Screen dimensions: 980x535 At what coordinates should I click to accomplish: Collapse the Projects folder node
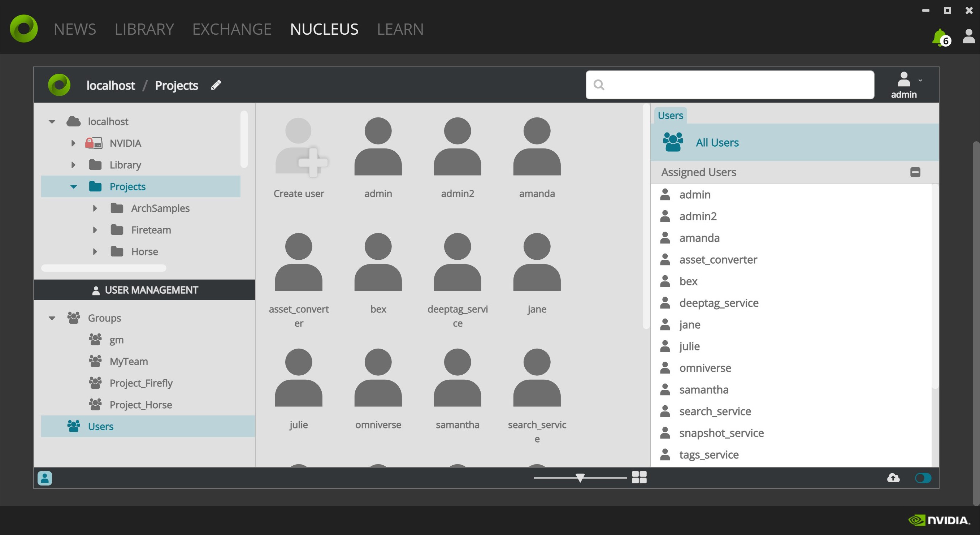[x=73, y=187]
